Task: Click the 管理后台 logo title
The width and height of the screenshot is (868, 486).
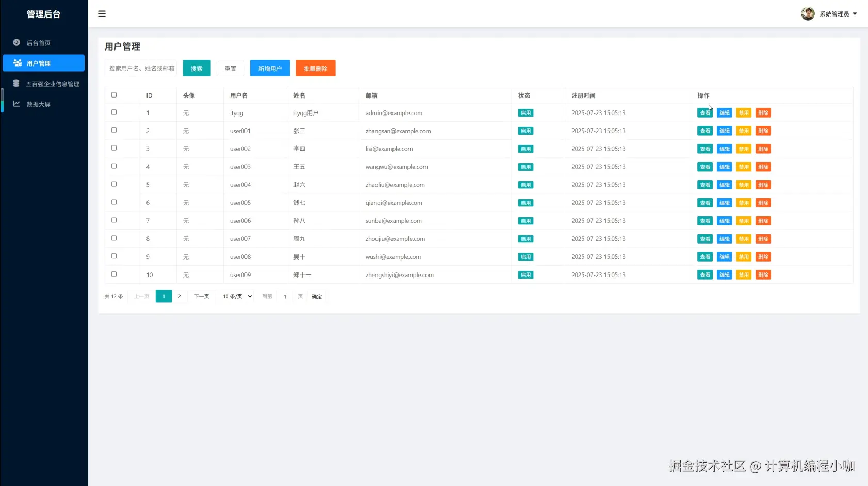Action: click(44, 14)
